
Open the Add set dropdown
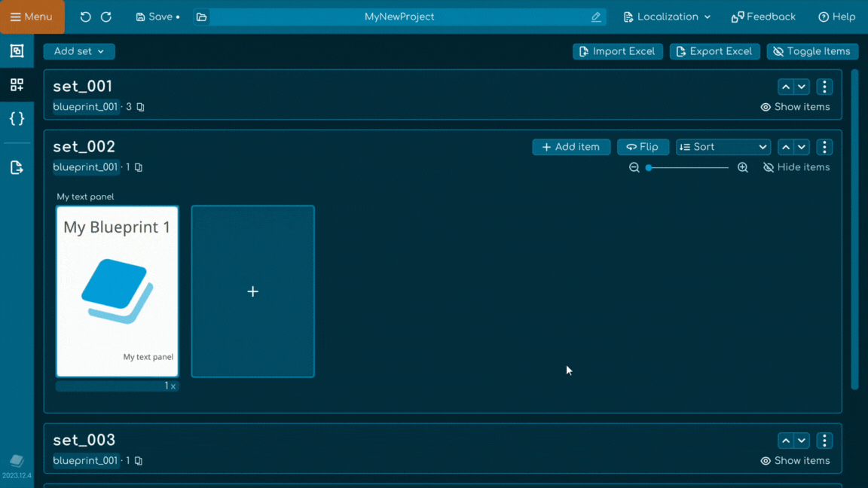tap(78, 51)
